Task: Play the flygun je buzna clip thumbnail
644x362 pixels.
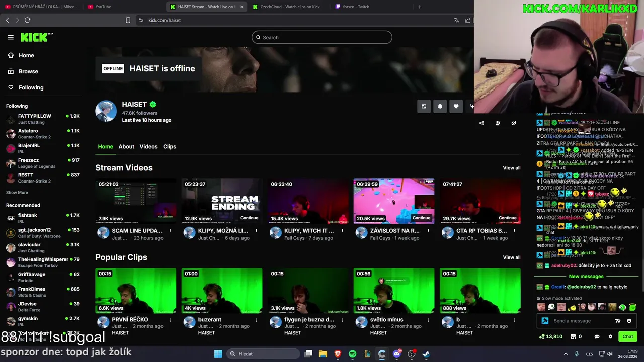Action: pyautogui.click(x=308, y=291)
